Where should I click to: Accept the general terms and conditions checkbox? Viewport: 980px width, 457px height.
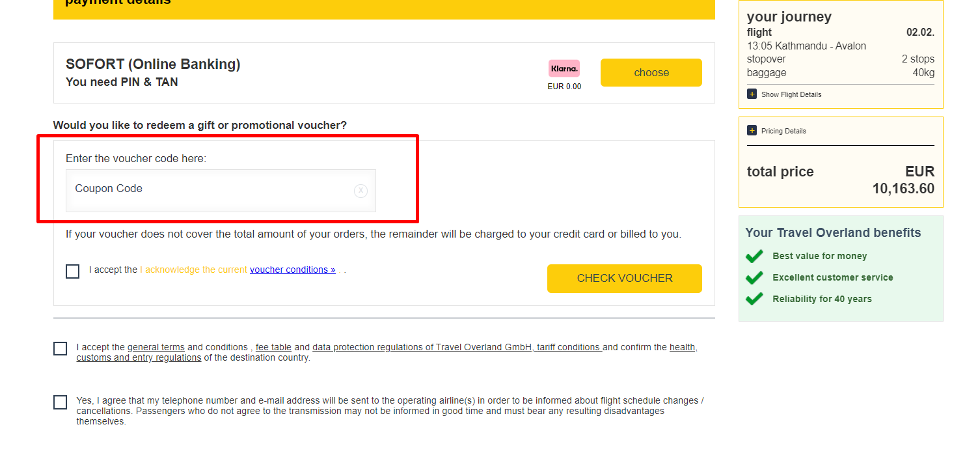tap(61, 349)
